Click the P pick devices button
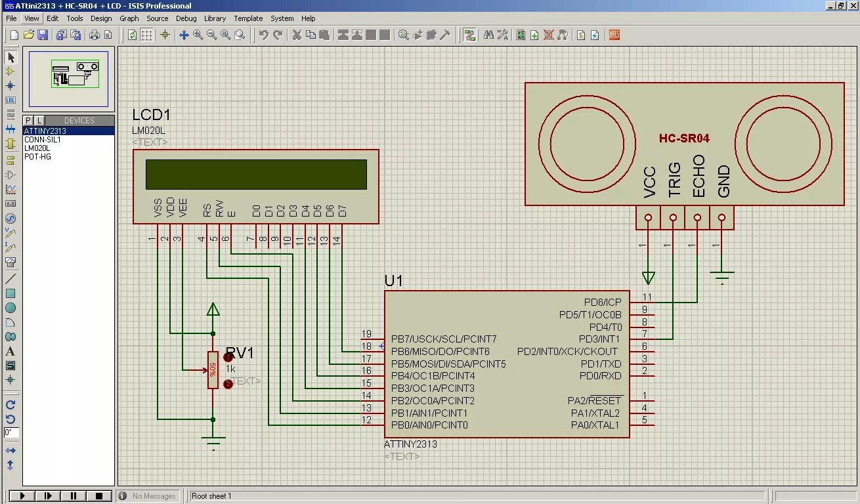The image size is (860, 504). click(x=28, y=120)
